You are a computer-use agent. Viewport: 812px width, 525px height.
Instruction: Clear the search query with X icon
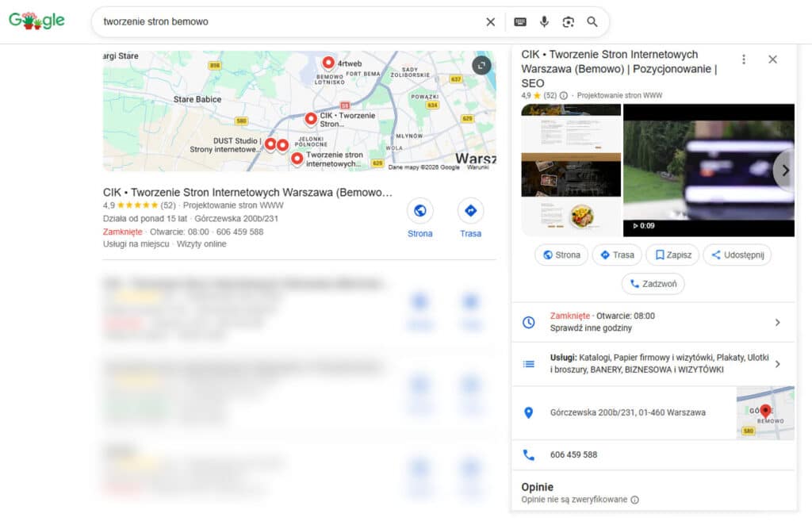point(490,21)
